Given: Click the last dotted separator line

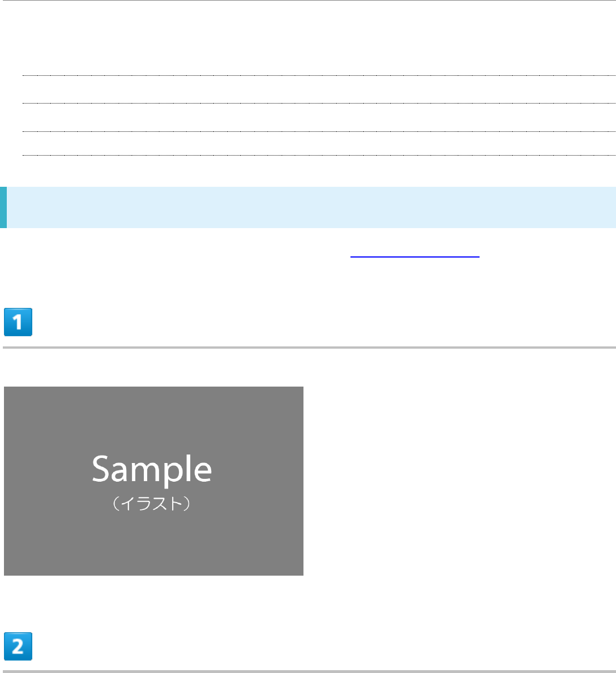Looking at the screenshot, I should tap(319, 155).
